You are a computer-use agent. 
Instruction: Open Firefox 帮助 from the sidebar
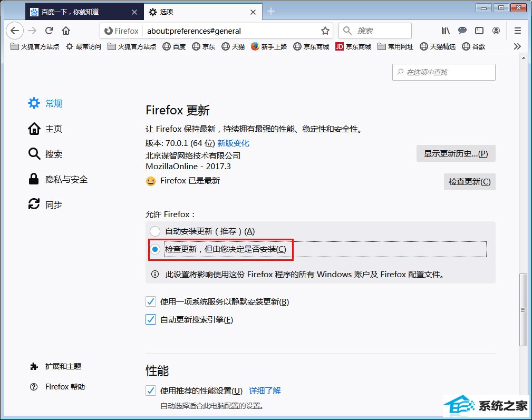[x=57, y=387]
